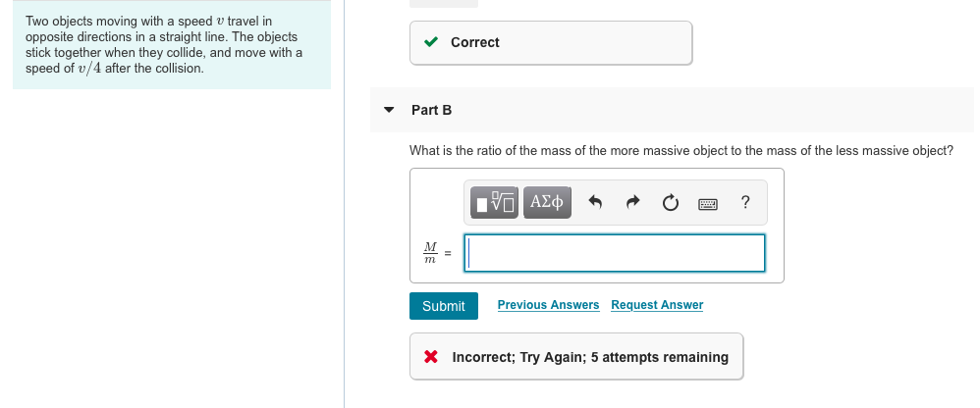Click the mass ratio question text

pos(681,150)
